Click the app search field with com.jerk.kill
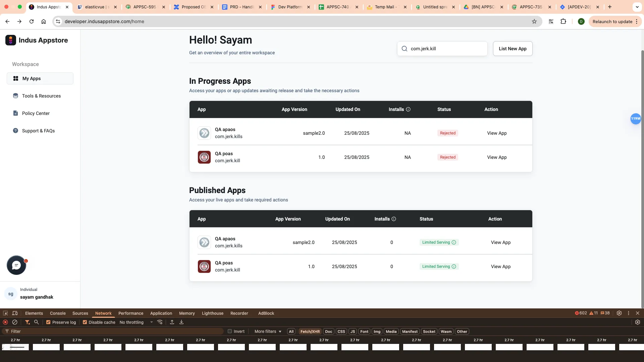This screenshot has width=644, height=362. 442,49
